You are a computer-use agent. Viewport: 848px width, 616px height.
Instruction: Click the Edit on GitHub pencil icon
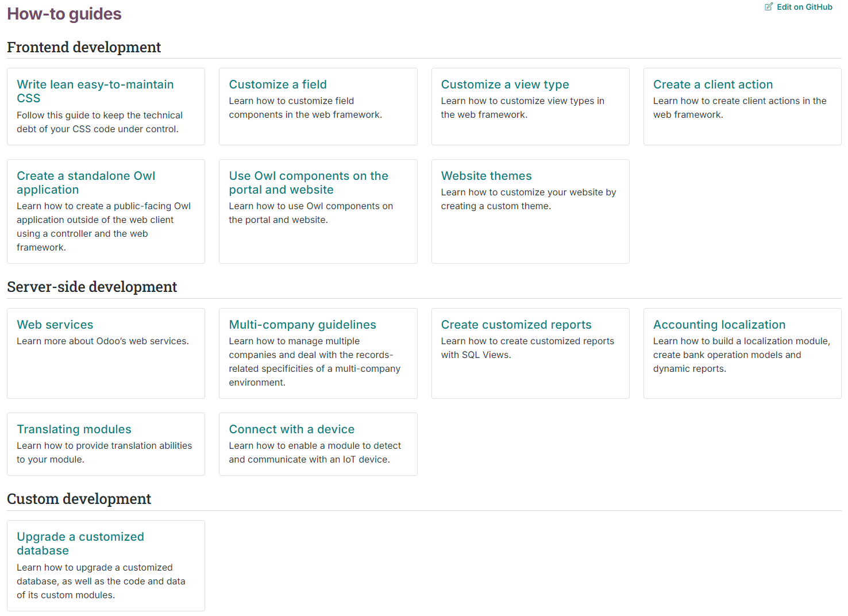pyautogui.click(x=769, y=7)
